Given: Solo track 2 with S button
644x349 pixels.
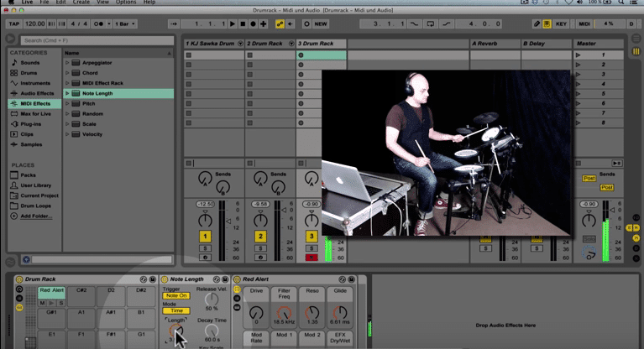Looking at the screenshot, I should coord(260,248).
